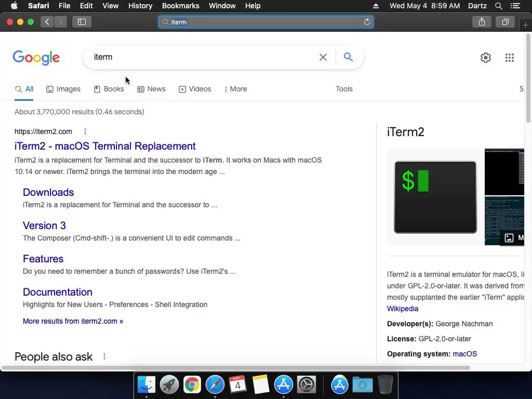Viewport: 532px width, 399px height.
Task: Open the Safari File menu
Action: [64, 6]
